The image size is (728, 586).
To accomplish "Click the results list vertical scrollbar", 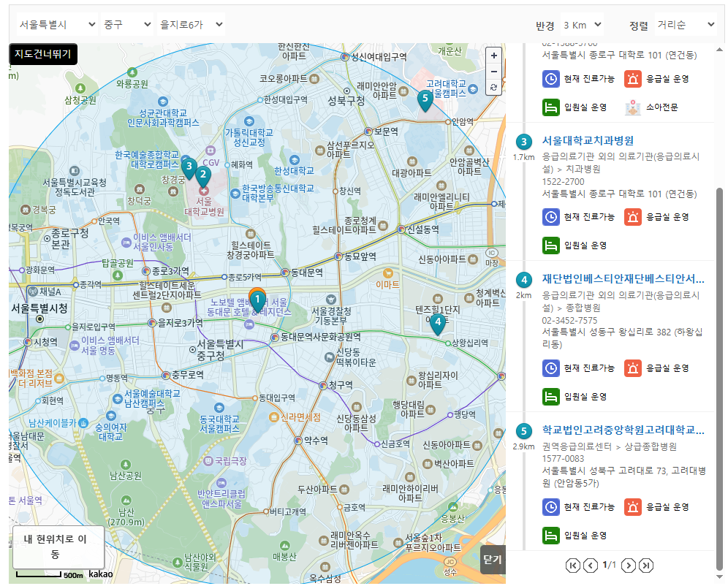I will (719, 378).
